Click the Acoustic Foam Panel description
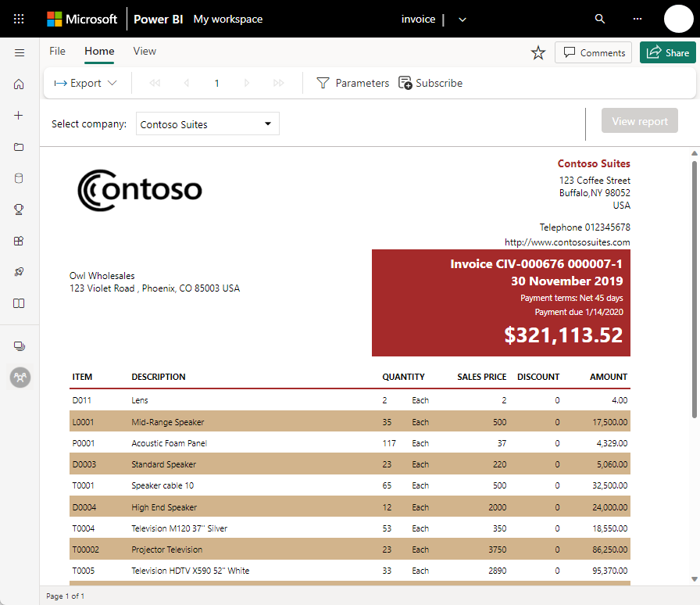The width and height of the screenshot is (700, 605). point(170,443)
